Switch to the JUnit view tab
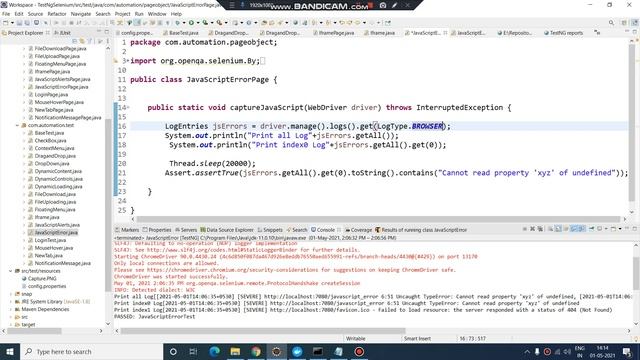Viewport: 640px width, 360px height. click(x=62, y=33)
